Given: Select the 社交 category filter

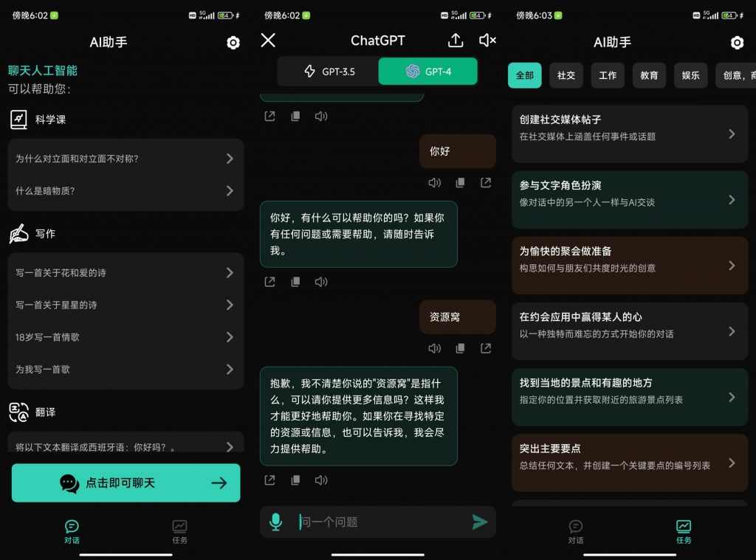Looking at the screenshot, I should point(566,75).
